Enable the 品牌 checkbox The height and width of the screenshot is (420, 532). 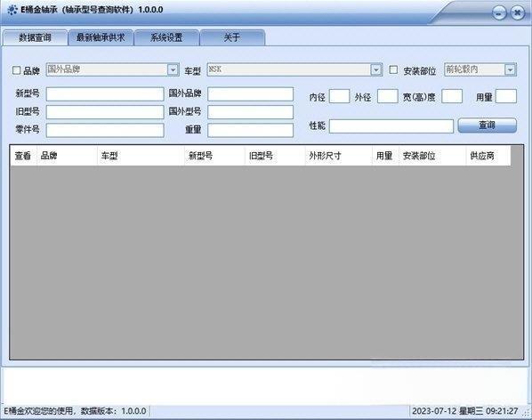point(16,70)
